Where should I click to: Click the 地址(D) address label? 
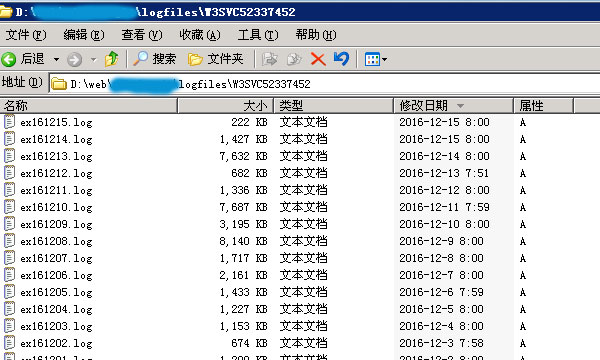[x=22, y=82]
